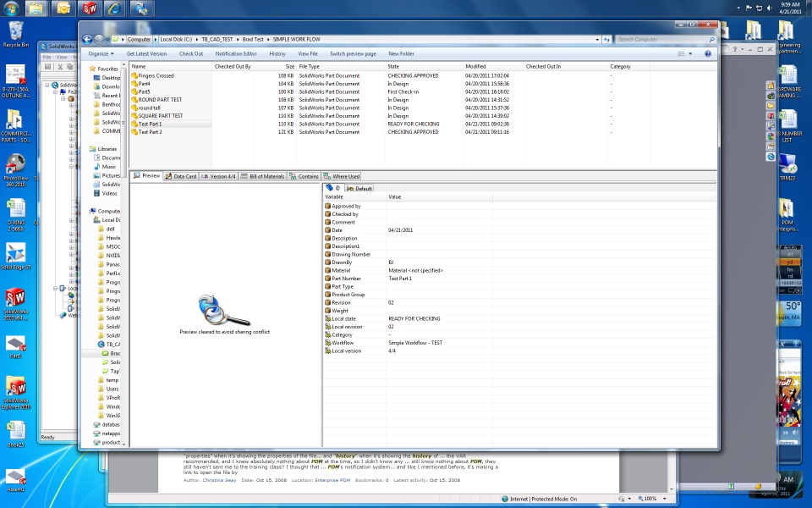812x508 pixels.
Task: Open the Explorer help question-mark icon
Action: (707, 54)
